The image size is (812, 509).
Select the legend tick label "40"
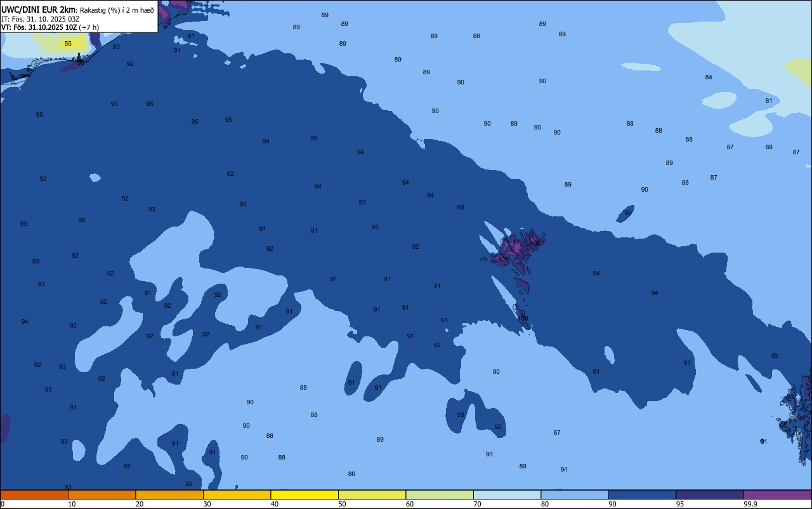pos(275,504)
